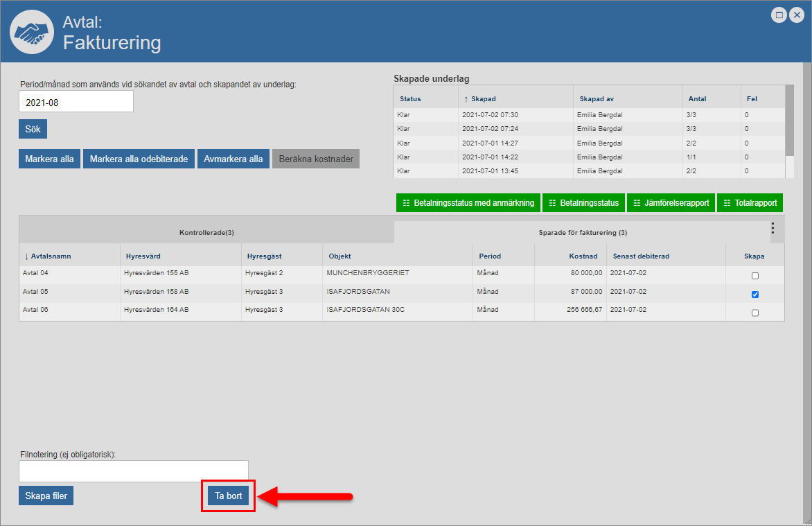Click the handshake Avtal icon in header
Screen dimensions: 812x526
click(x=32, y=32)
